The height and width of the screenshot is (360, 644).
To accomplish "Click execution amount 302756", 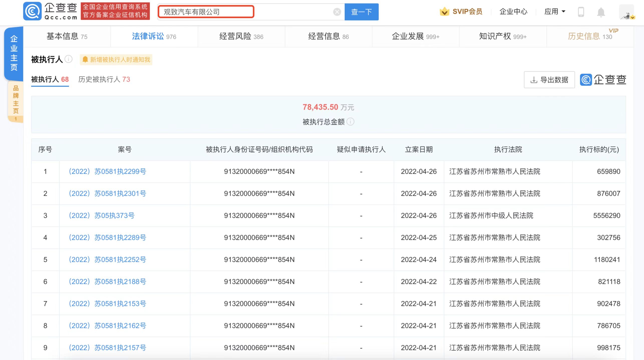I will click(609, 238).
